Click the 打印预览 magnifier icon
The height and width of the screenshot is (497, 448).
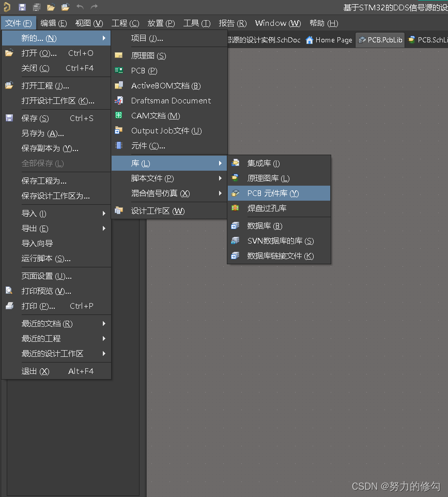point(9,290)
